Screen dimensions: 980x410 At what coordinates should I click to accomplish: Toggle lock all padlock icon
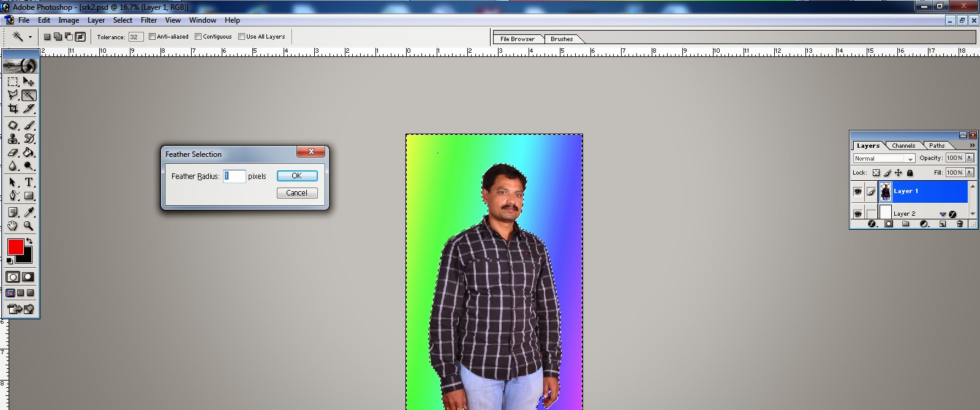click(910, 173)
